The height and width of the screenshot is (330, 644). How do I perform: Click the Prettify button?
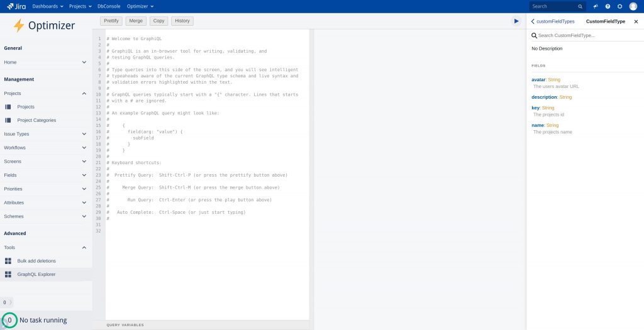(x=111, y=21)
